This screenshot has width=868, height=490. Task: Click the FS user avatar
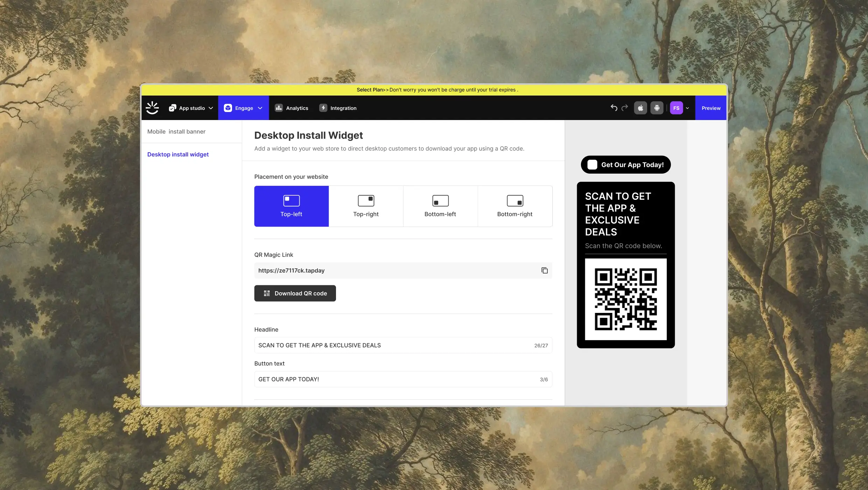(676, 108)
